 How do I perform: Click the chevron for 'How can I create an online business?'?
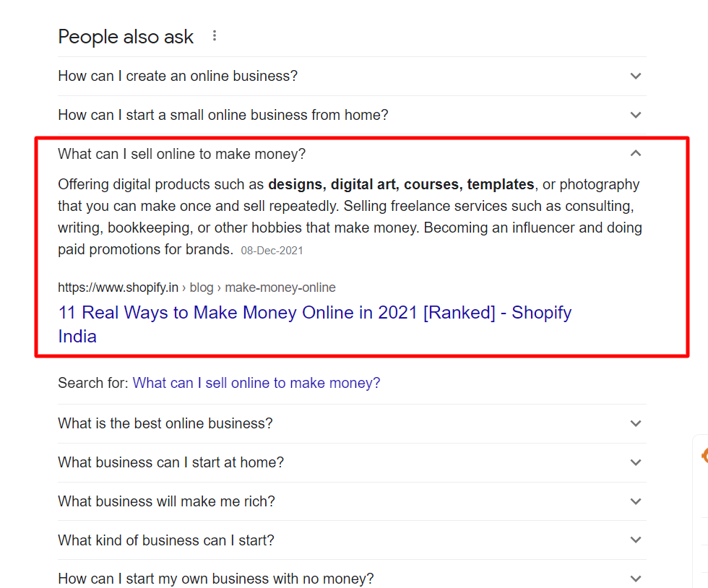tap(636, 76)
